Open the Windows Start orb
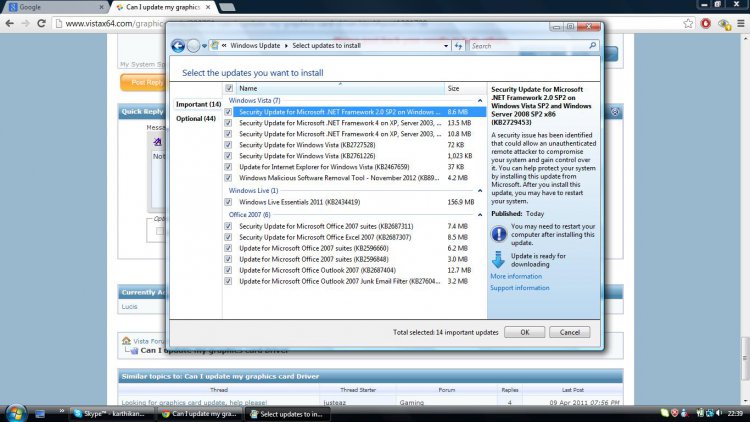Screen dimensions: 750x422 (16, 413)
